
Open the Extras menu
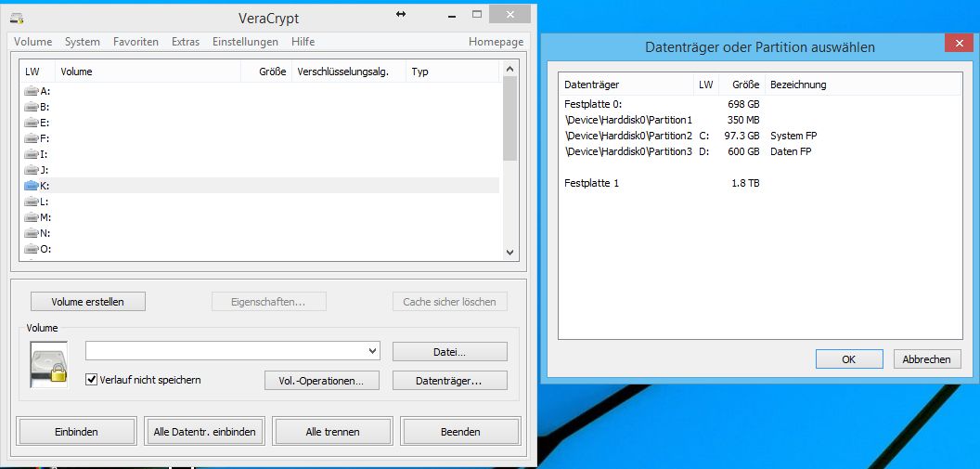186,42
